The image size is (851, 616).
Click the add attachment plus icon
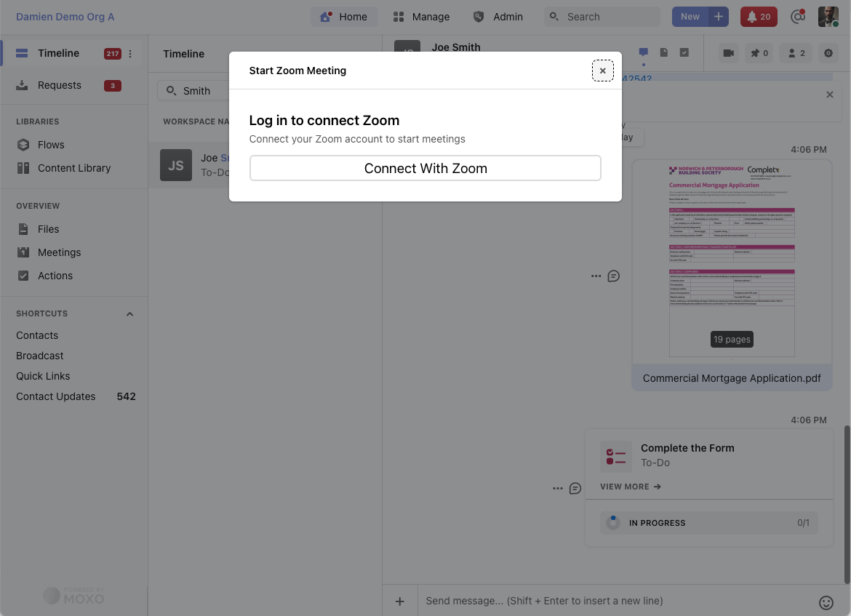pos(400,601)
